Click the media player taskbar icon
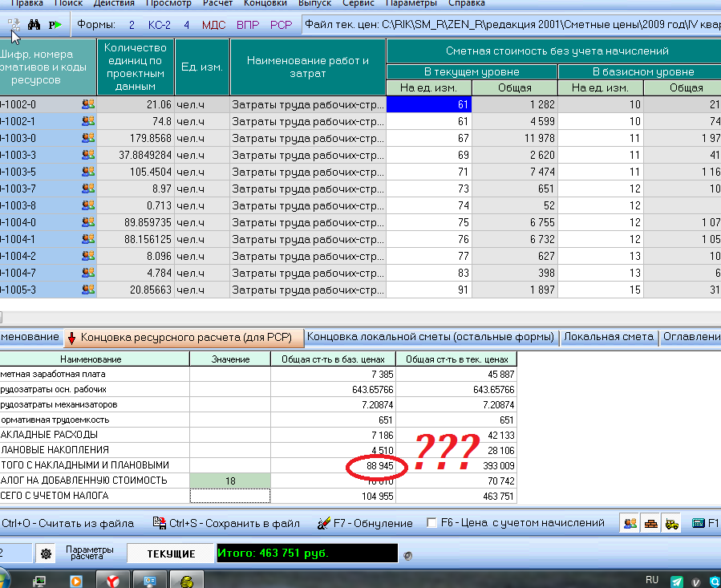 (x=75, y=580)
